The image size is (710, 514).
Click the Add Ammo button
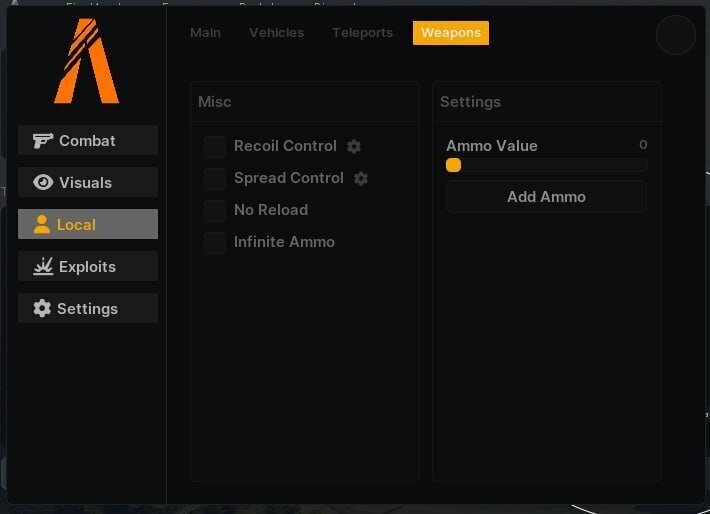(547, 197)
